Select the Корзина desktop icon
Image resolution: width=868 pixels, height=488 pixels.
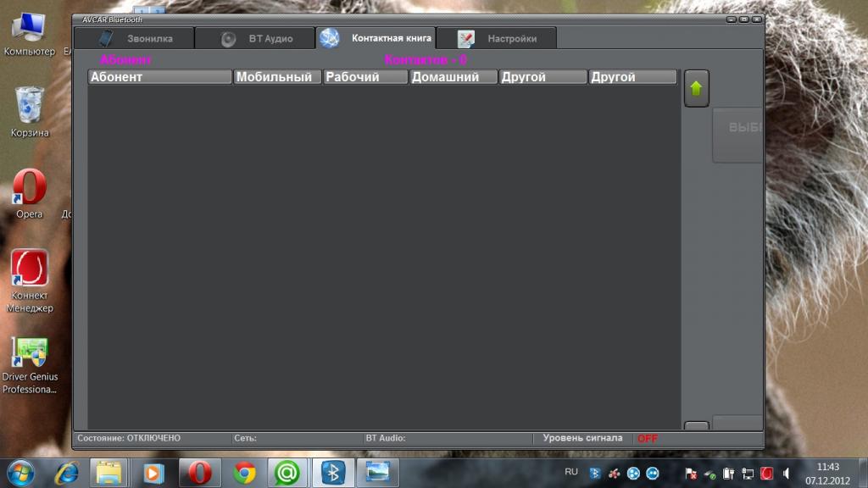point(30,112)
